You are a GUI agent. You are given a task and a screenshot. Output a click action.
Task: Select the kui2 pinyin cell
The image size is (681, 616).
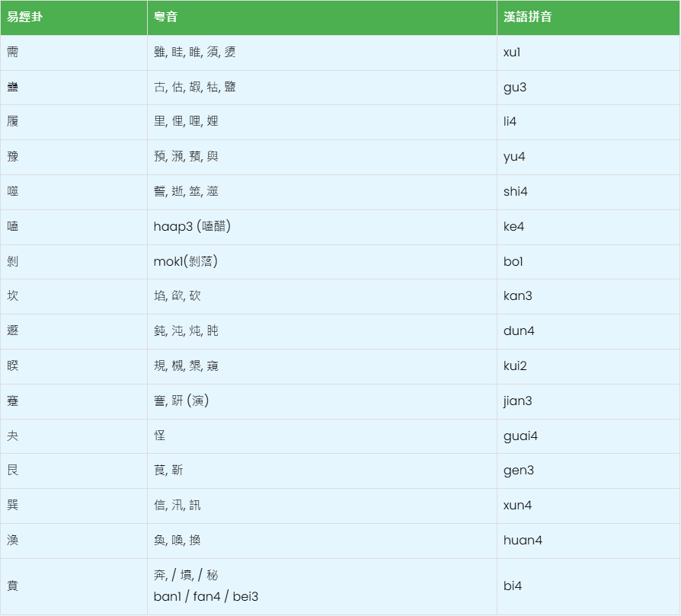589,366
